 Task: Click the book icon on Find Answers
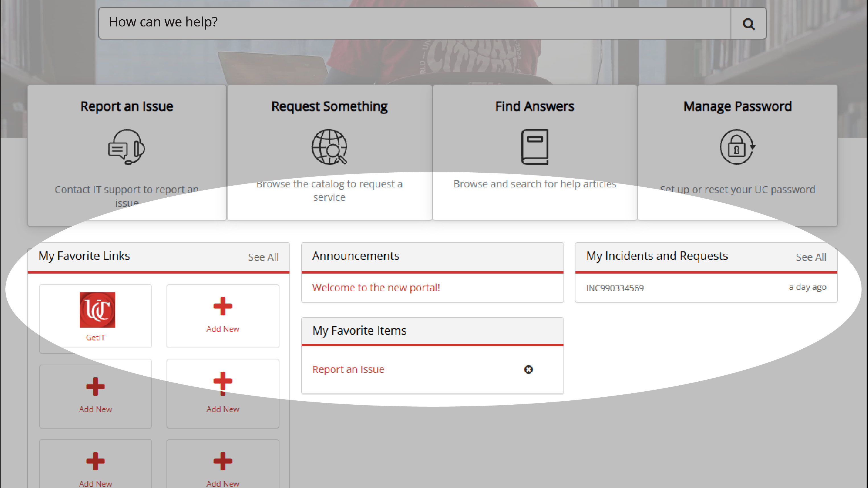coord(534,147)
